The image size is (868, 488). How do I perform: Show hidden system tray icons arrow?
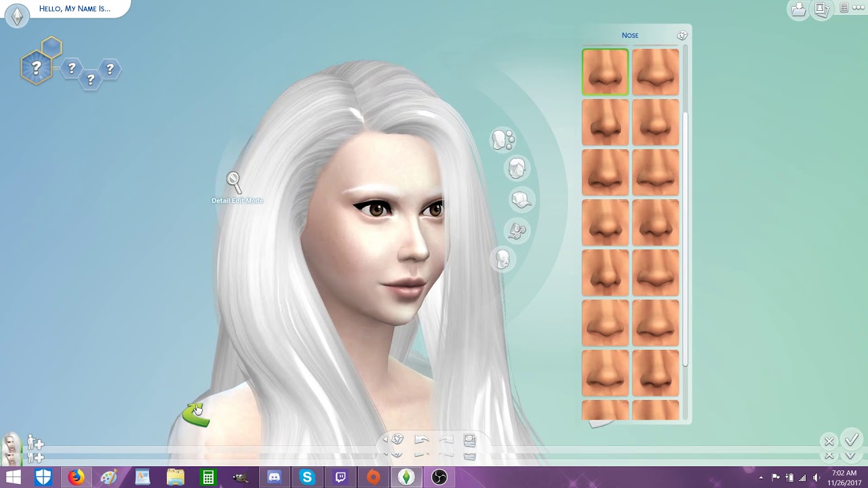761,477
